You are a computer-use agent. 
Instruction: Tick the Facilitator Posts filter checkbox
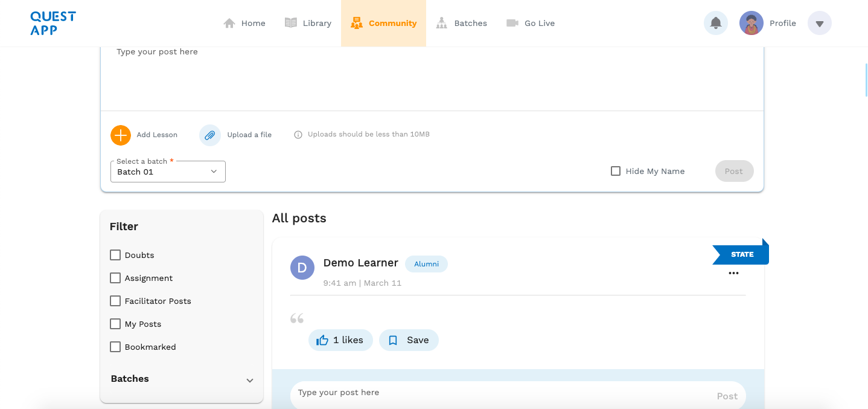click(115, 301)
